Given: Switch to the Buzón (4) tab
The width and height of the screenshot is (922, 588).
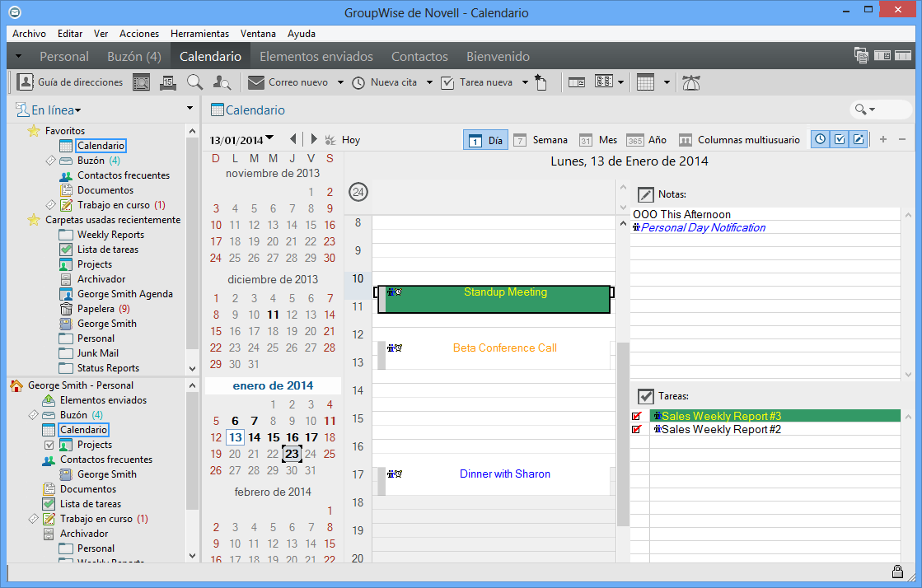Looking at the screenshot, I should pos(134,57).
